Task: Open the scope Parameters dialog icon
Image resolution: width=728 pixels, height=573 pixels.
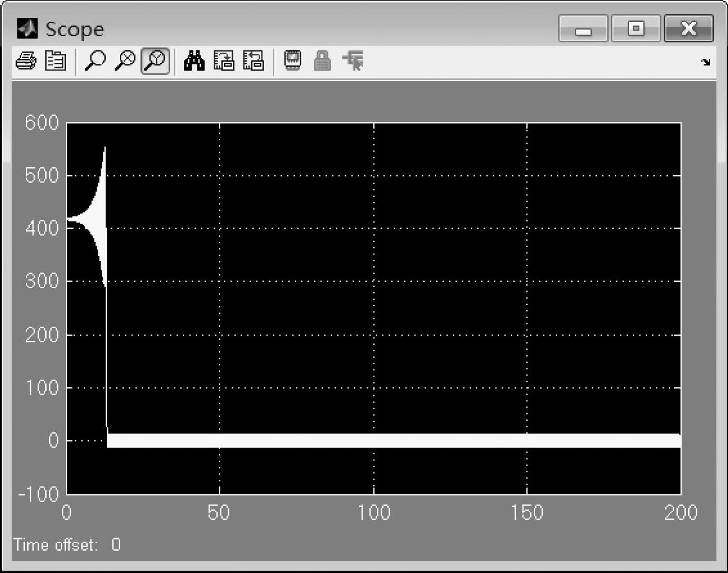Action: [x=56, y=61]
